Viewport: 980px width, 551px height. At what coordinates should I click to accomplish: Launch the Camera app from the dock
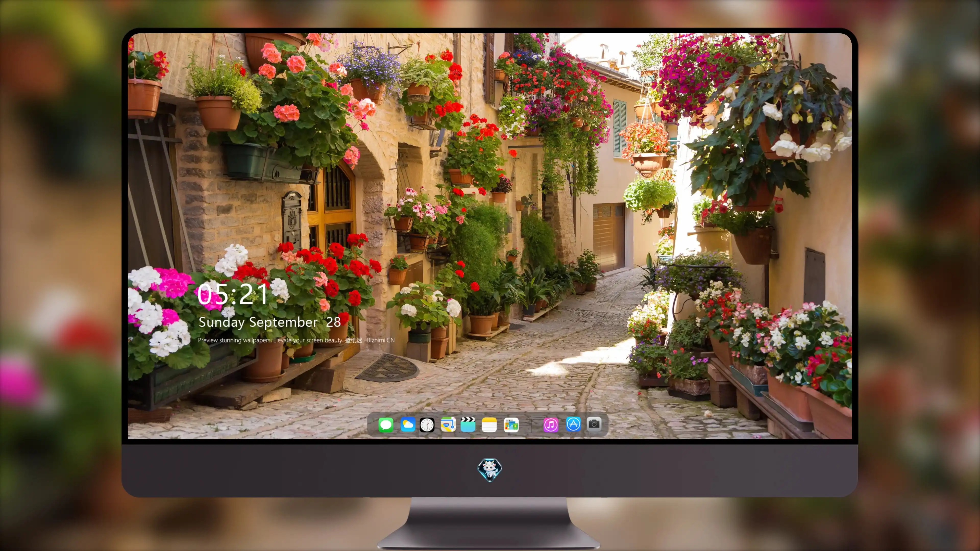(594, 424)
